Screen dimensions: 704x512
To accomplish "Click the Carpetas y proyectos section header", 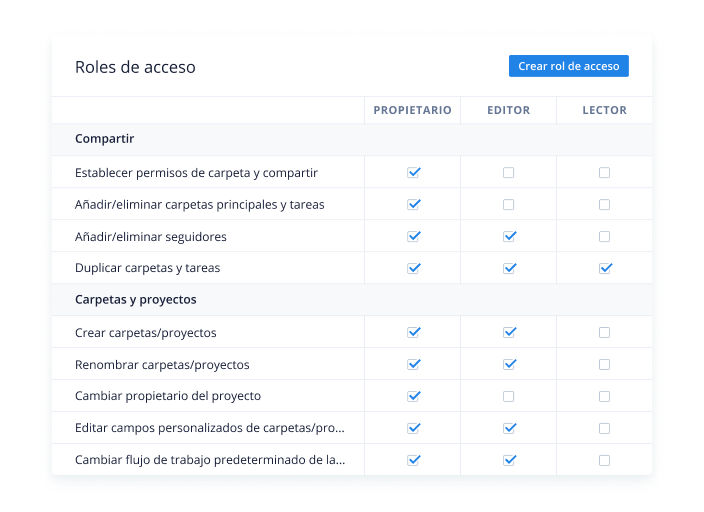I will pos(136,300).
